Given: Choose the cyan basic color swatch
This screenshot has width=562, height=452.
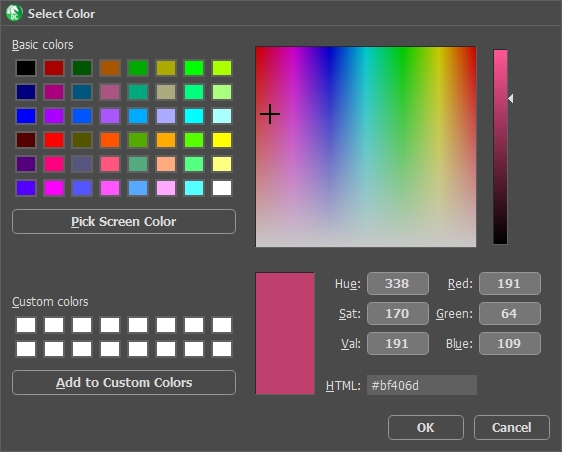Looking at the screenshot, I should 194,116.
